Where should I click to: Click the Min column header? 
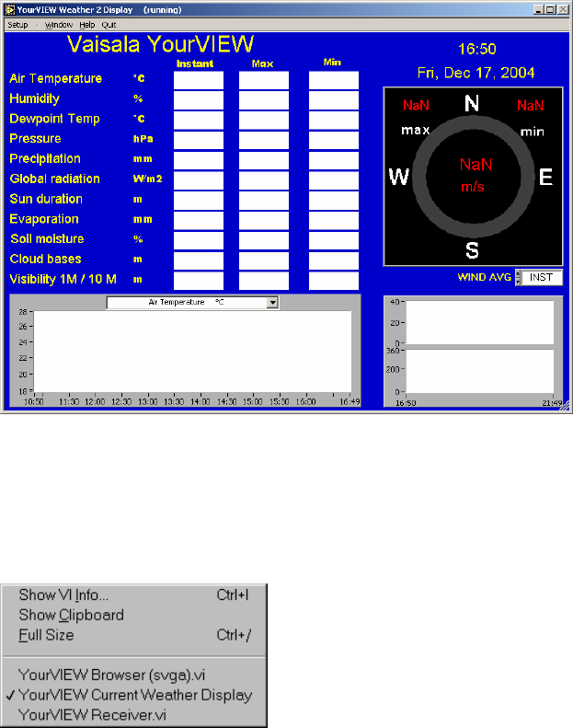pos(332,63)
